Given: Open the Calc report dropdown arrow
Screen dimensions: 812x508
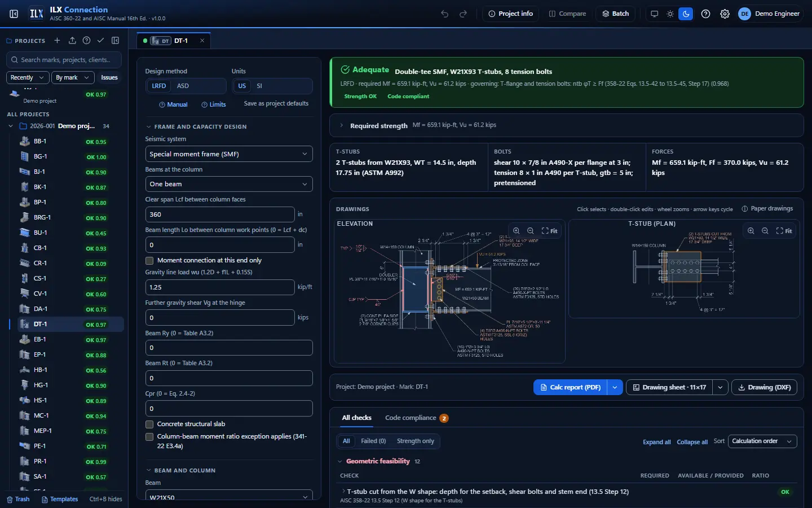Looking at the screenshot, I should pyautogui.click(x=615, y=387).
